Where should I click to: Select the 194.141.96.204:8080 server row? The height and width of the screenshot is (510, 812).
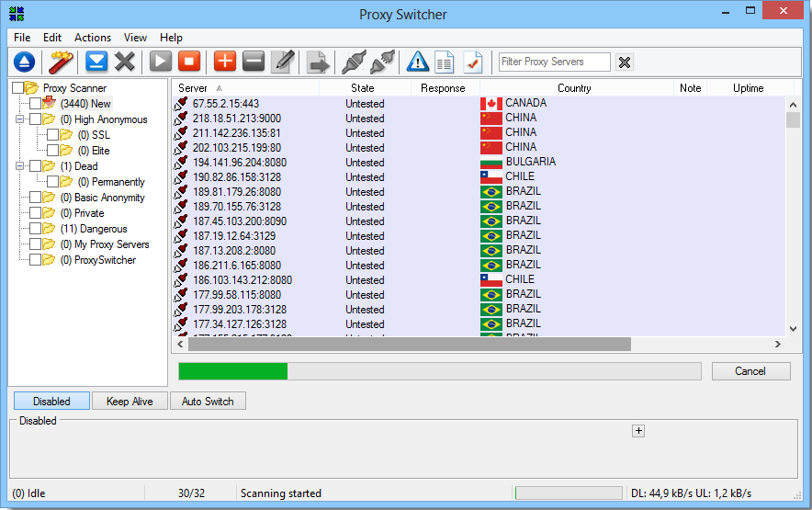click(479, 163)
